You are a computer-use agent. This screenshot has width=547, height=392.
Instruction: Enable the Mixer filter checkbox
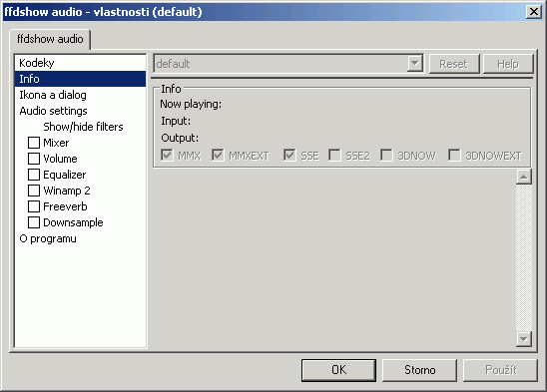34,143
